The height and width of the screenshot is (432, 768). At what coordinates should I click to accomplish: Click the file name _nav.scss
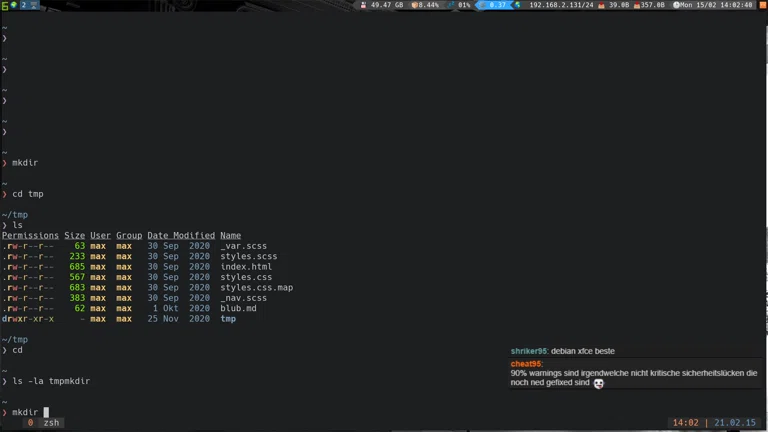[x=243, y=298]
